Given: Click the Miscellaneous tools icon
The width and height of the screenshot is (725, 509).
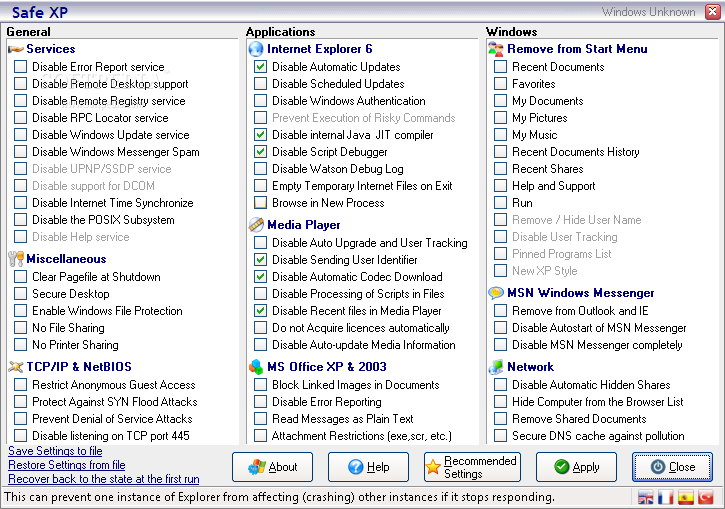Looking at the screenshot, I should tap(16, 259).
